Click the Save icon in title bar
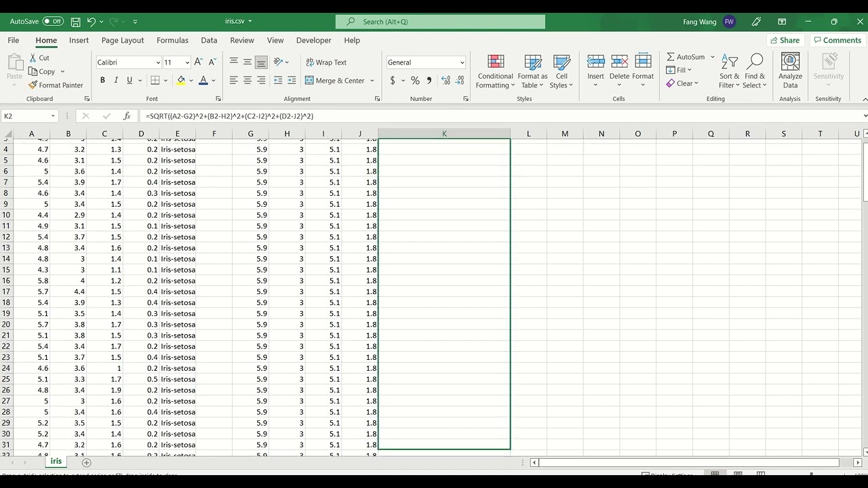The image size is (868, 488). point(75,22)
